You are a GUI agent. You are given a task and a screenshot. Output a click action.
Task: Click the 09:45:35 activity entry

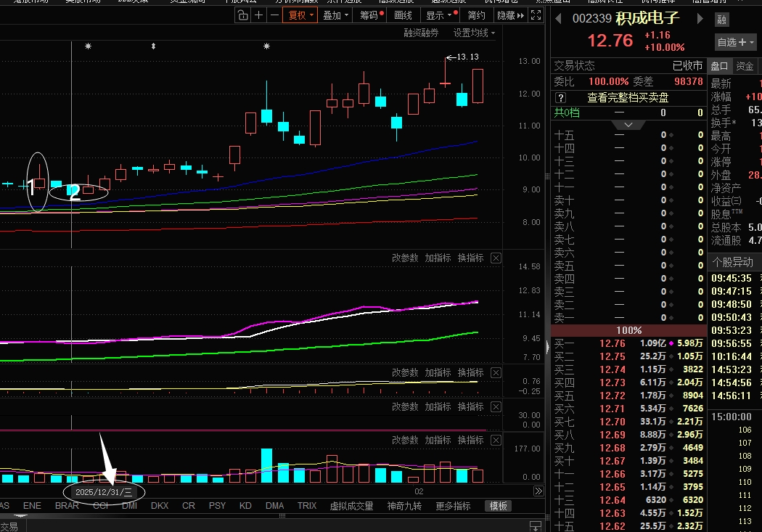[732, 279]
